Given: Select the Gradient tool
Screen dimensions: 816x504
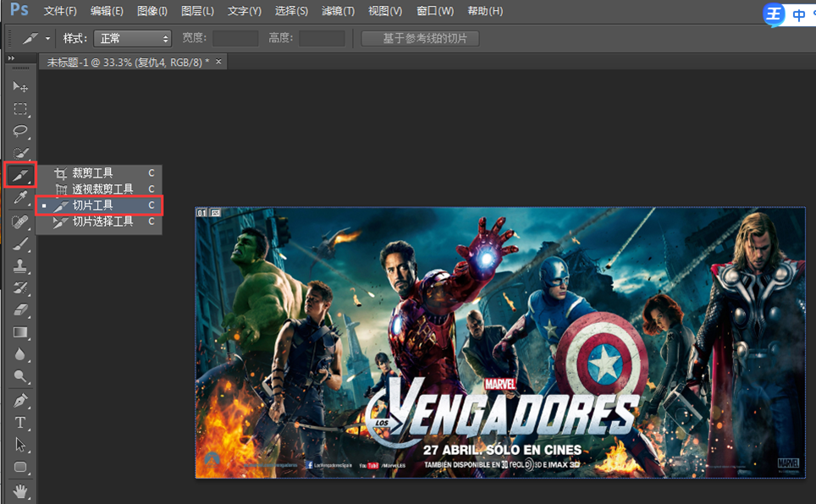Looking at the screenshot, I should click(20, 332).
